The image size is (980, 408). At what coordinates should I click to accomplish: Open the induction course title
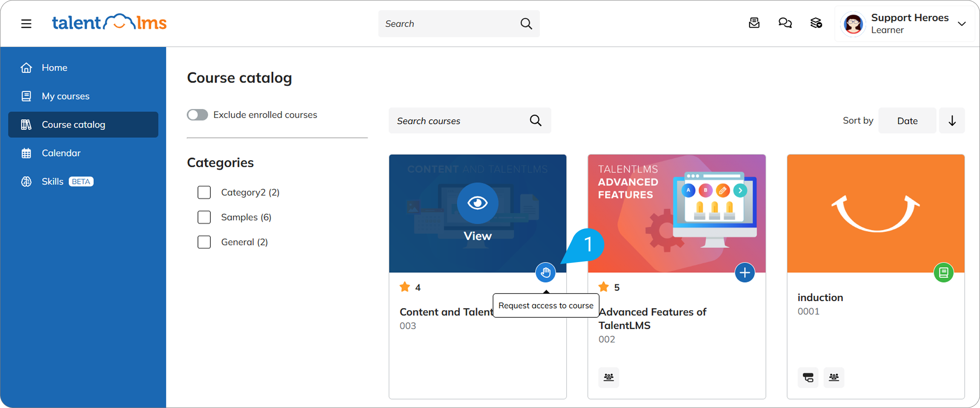point(820,298)
